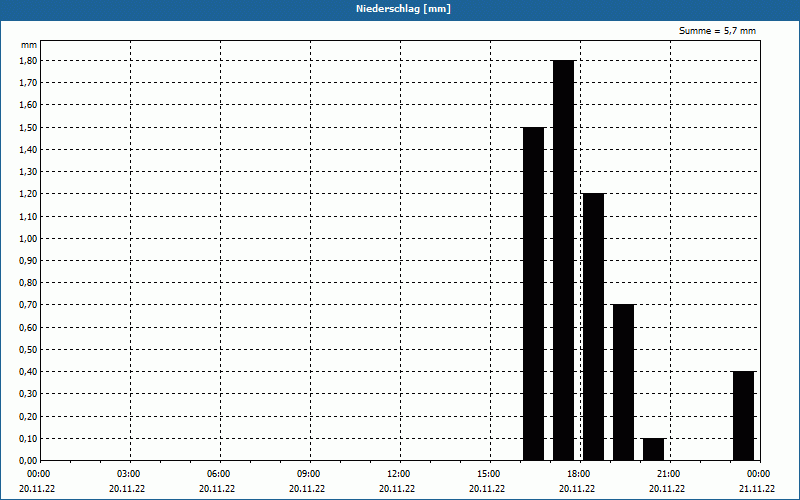Click the 09:00 time axis label

(310, 474)
